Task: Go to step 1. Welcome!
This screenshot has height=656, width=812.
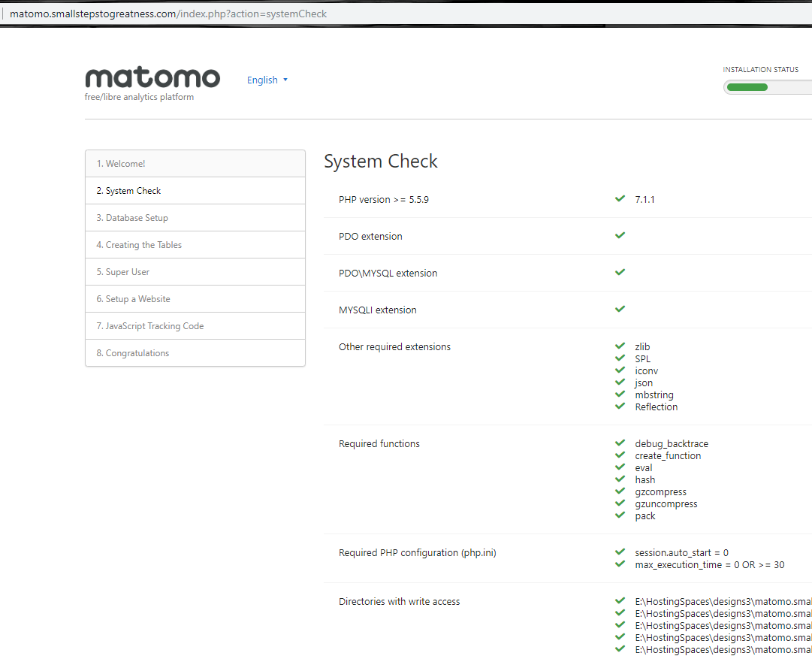Action: (x=195, y=164)
